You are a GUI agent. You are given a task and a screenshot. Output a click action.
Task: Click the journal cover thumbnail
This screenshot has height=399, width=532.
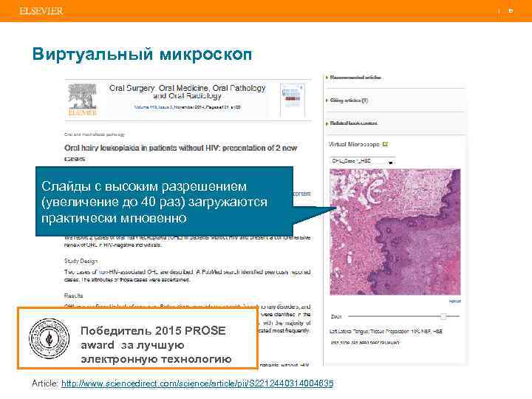click(292, 100)
